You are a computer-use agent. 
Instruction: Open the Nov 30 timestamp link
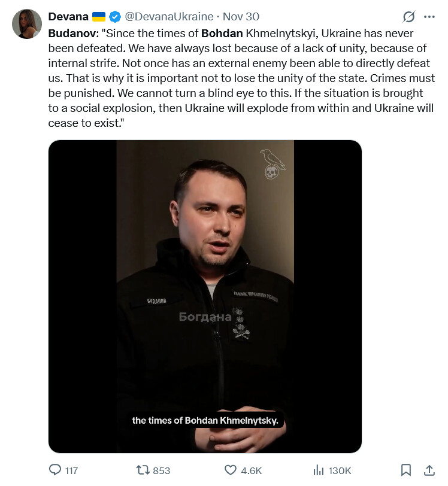point(241,16)
